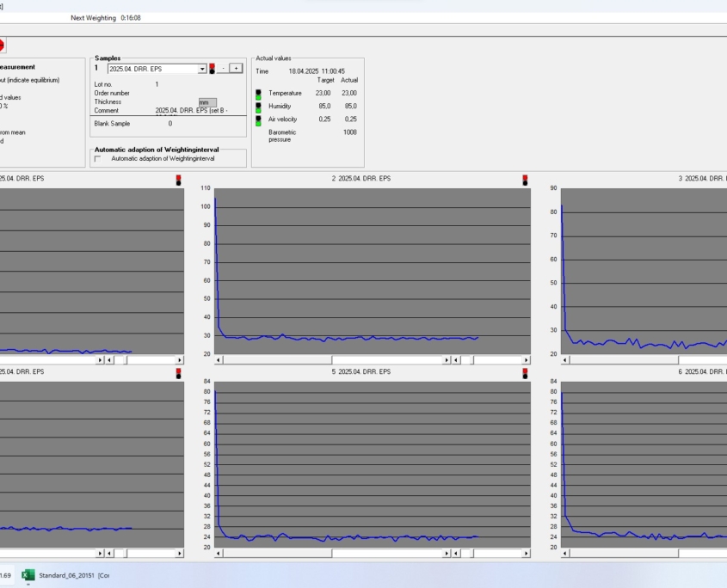Click traffic light indicator of chart 2
Image resolution: width=727 pixels, height=588 pixels.
(525, 180)
